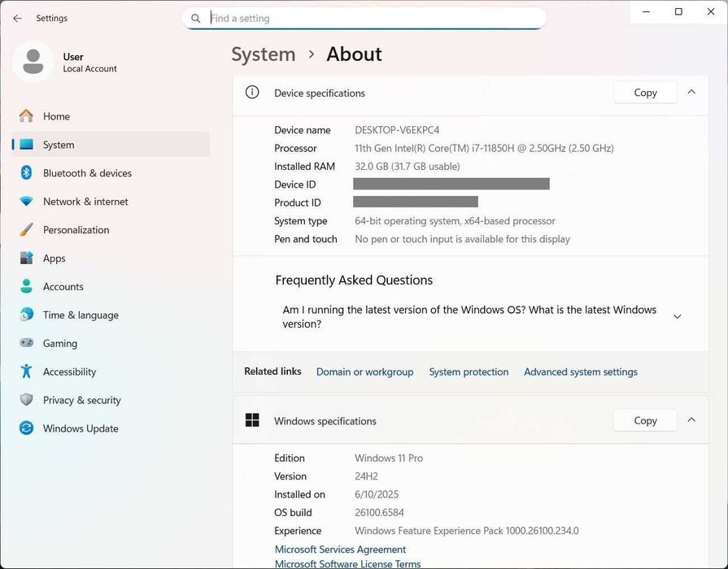The image size is (728, 569).
Task: Open Personalization settings
Action: click(111, 230)
